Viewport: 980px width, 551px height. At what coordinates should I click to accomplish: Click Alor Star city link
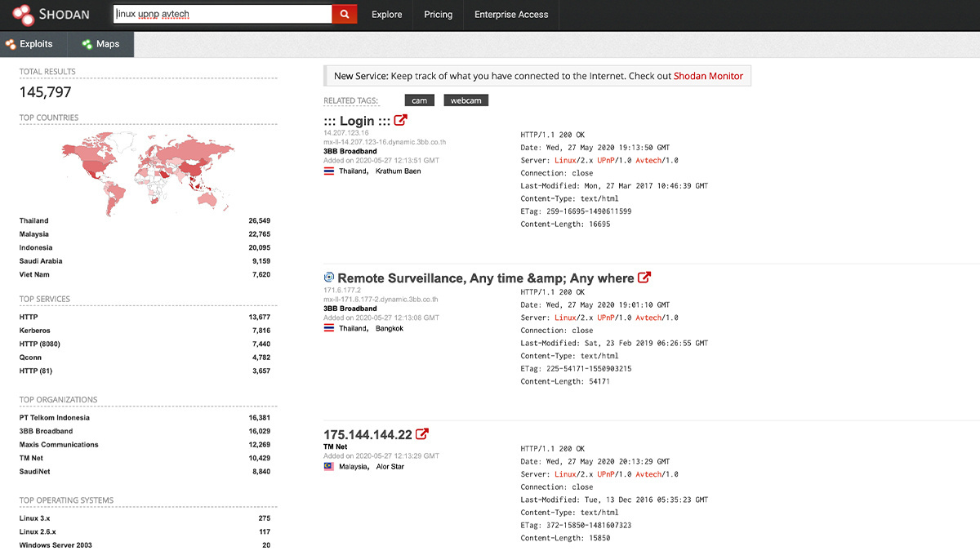390,467
